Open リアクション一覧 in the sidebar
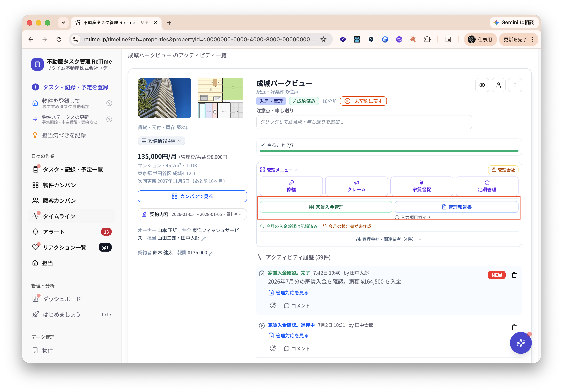This screenshot has height=392, width=563. [x=72, y=248]
